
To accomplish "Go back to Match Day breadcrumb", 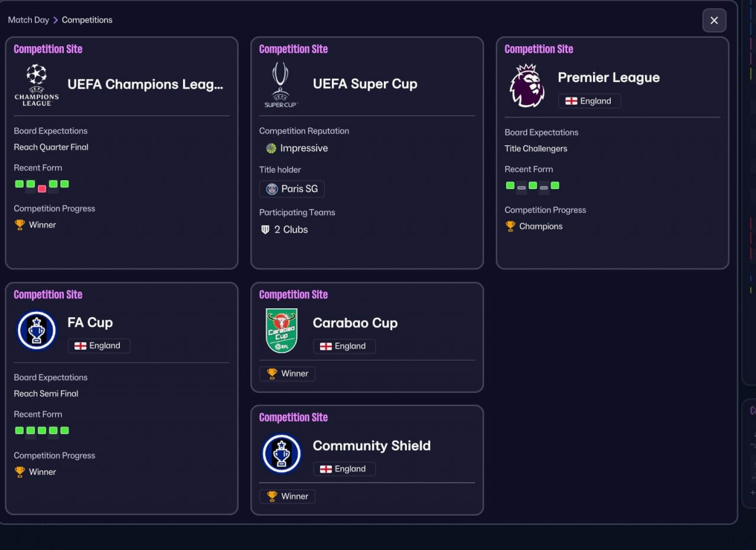I will [x=28, y=20].
